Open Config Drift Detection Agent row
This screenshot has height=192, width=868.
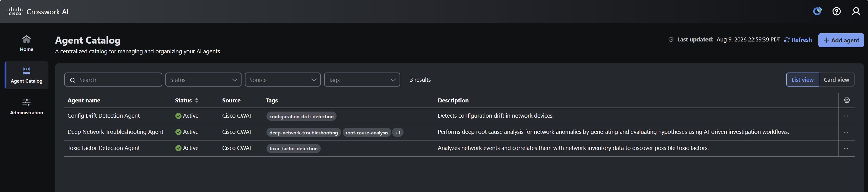104,116
